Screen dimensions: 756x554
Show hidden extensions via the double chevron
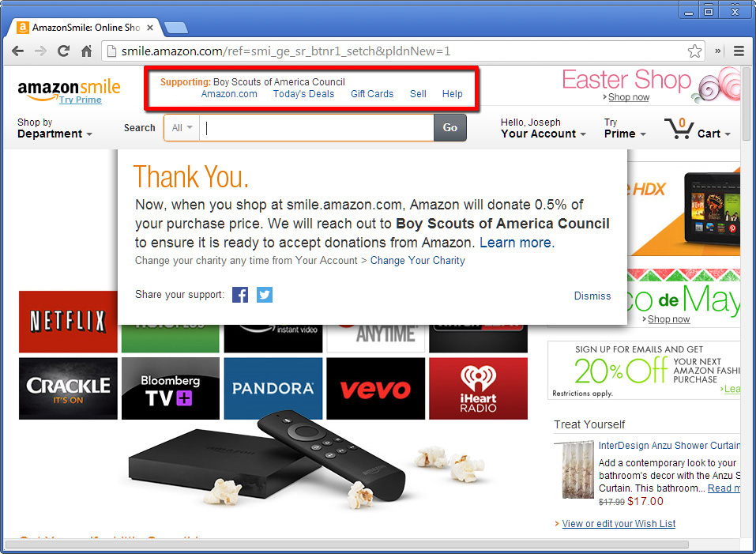coord(718,51)
